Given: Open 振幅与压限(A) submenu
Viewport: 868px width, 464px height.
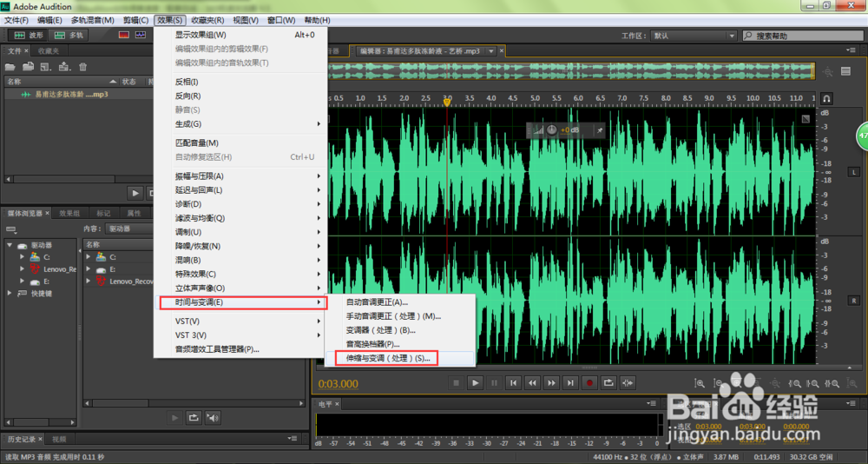Looking at the screenshot, I should [240, 176].
